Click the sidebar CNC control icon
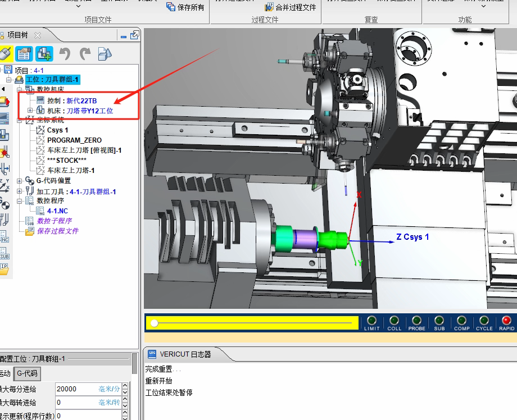 (4, 118)
